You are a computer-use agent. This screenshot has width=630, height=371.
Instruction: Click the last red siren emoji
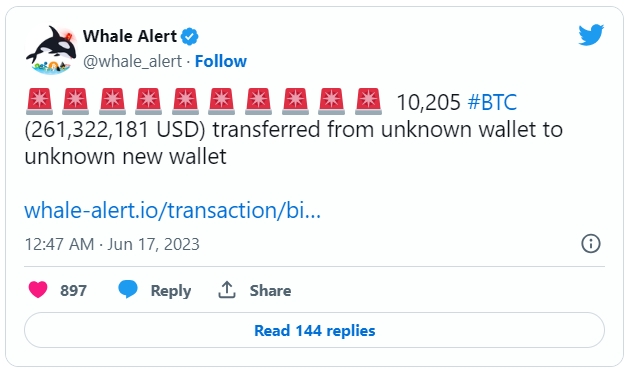368,101
